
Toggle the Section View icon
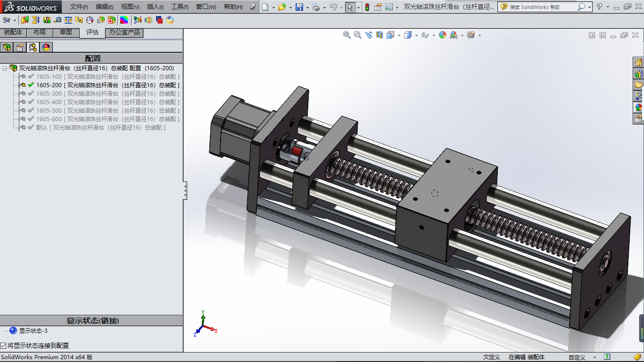(380, 35)
